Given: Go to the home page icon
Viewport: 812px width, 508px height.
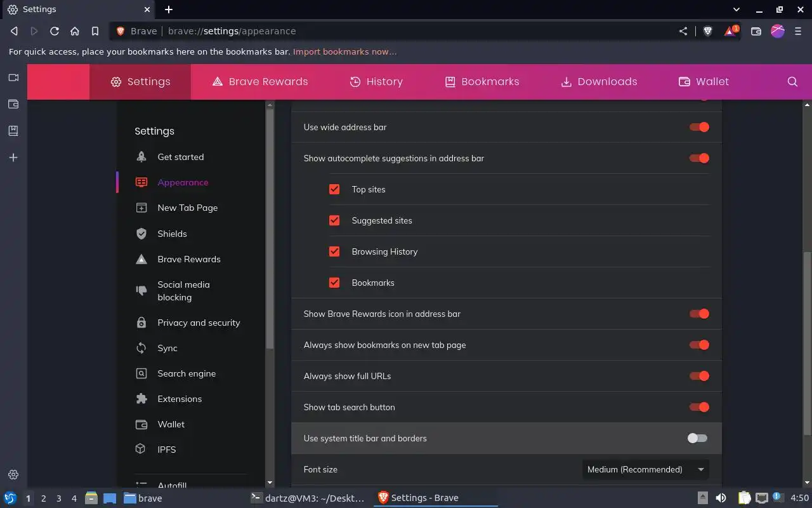Looking at the screenshot, I should (75, 31).
